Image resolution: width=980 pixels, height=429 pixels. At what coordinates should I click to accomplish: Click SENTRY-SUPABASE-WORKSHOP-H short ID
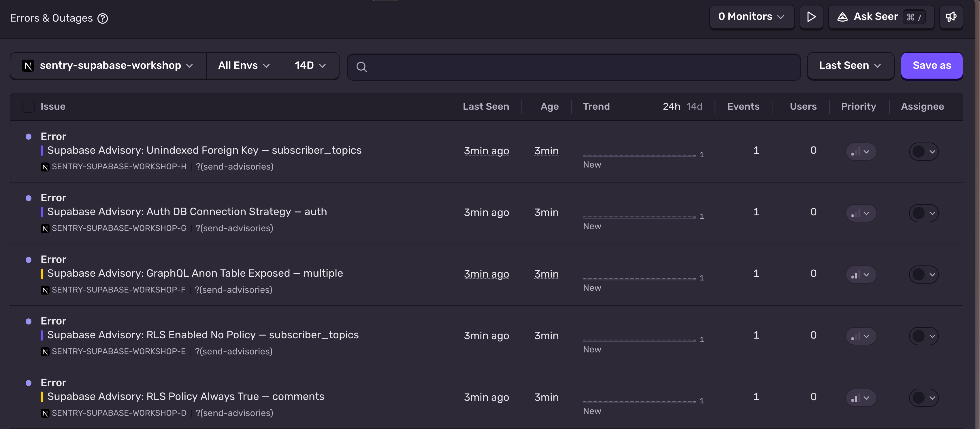[x=119, y=167]
